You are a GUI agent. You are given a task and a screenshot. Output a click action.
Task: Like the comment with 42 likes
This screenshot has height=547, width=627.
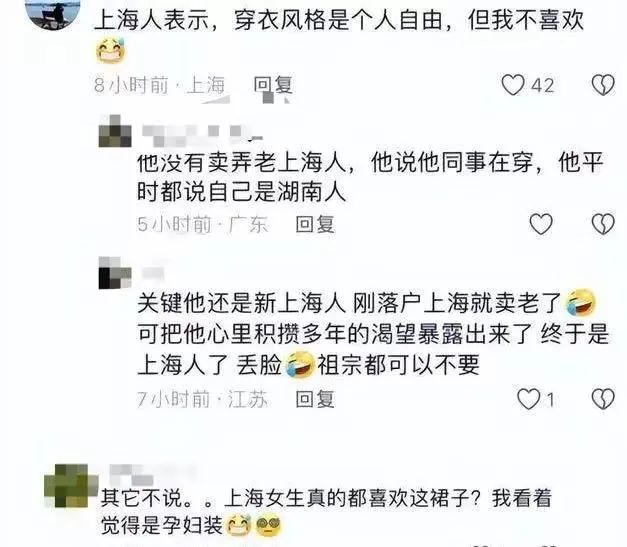513,85
